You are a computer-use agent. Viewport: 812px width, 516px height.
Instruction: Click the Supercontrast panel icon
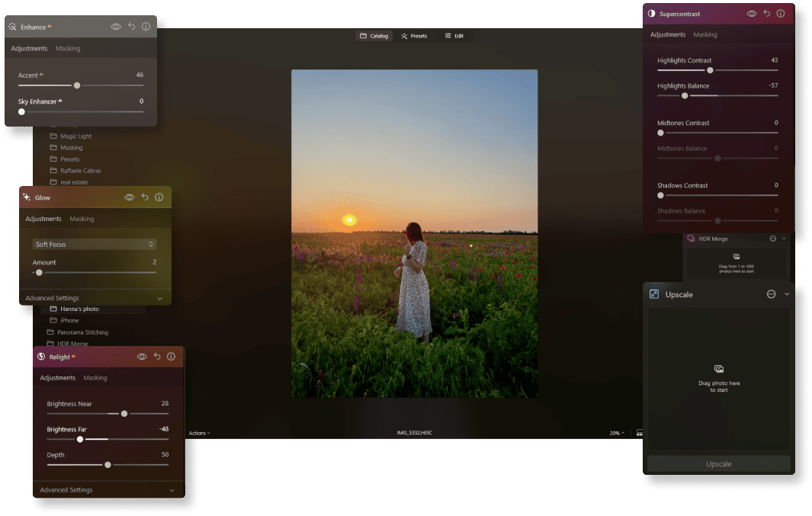(x=651, y=13)
